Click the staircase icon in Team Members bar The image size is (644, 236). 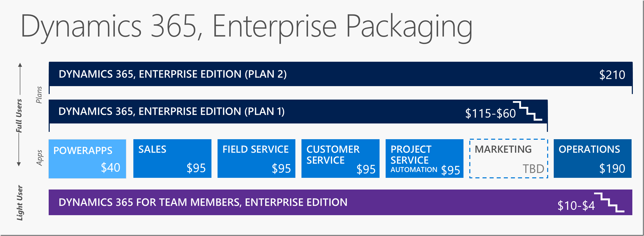tap(609, 202)
